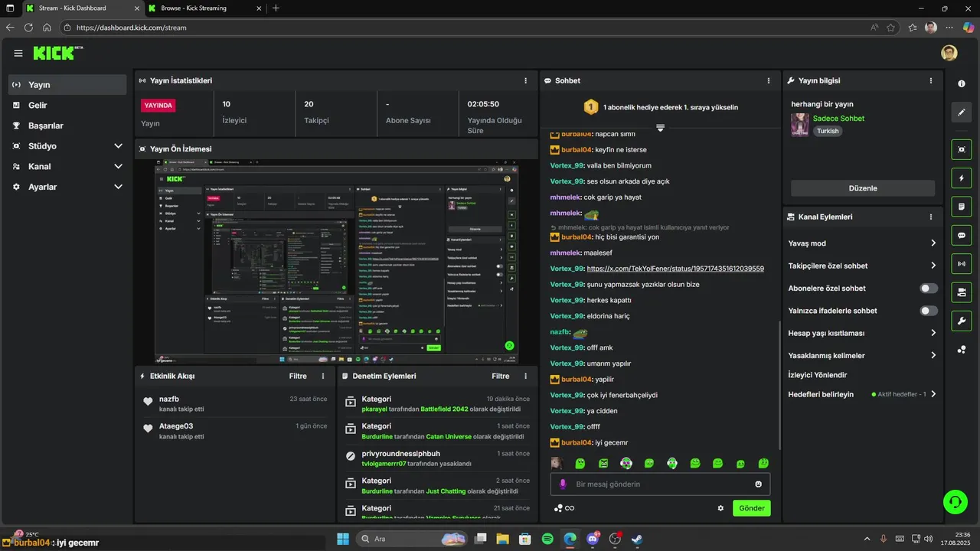Click İzleyici Yönlendir
Image resolution: width=980 pixels, height=551 pixels.
click(818, 375)
